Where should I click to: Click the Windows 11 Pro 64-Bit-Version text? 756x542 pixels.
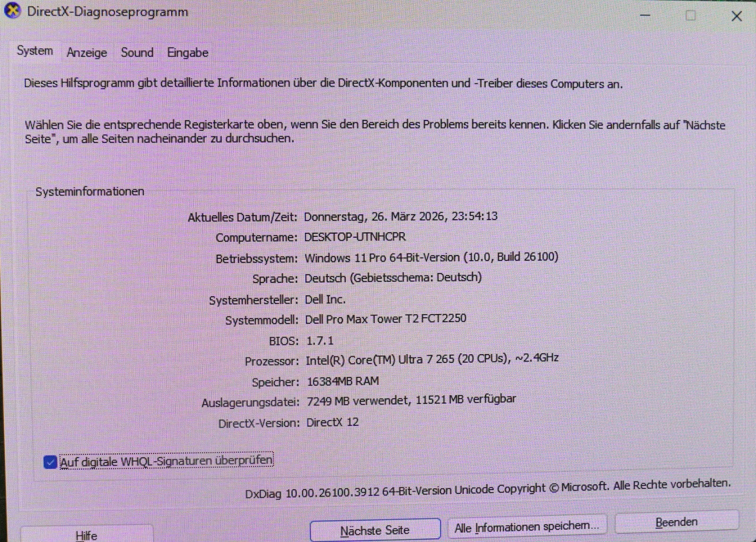pyautogui.click(x=382, y=258)
